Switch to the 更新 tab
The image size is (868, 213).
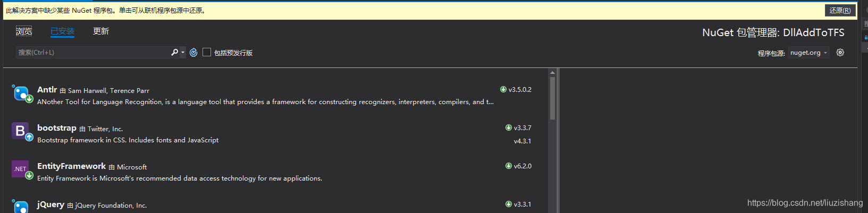pyautogui.click(x=101, y=31)
